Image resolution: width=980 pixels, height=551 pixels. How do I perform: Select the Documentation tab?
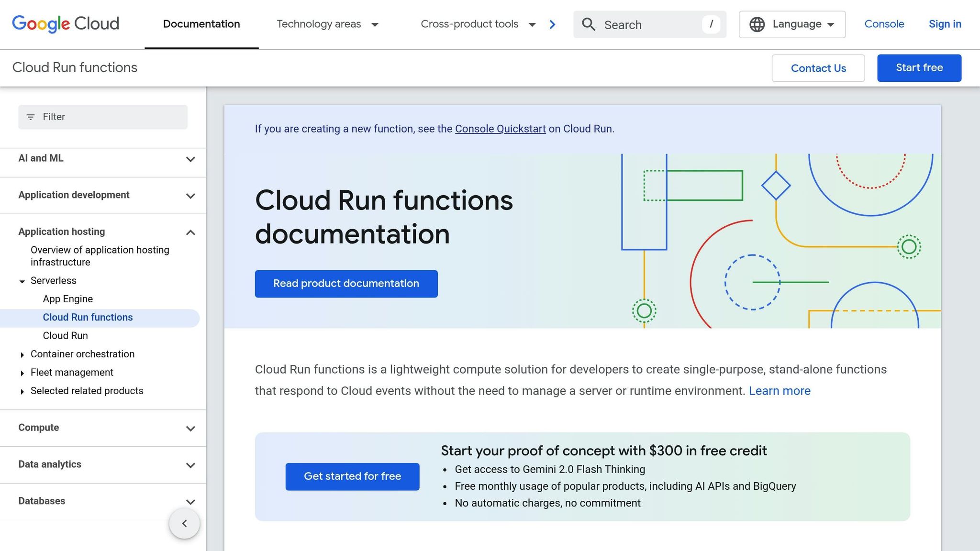click(x=201, y=24)
